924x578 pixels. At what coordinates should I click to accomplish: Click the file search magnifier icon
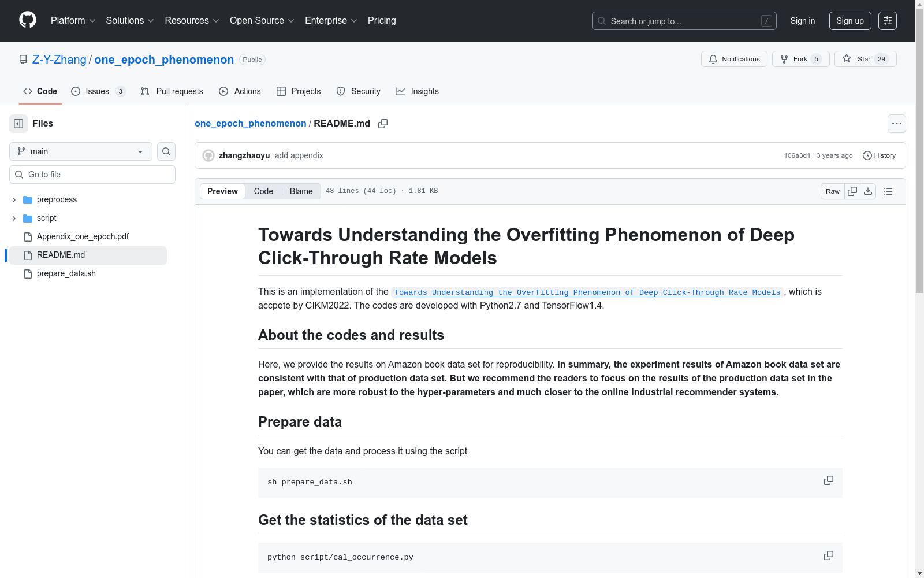[x=166, y=151]
